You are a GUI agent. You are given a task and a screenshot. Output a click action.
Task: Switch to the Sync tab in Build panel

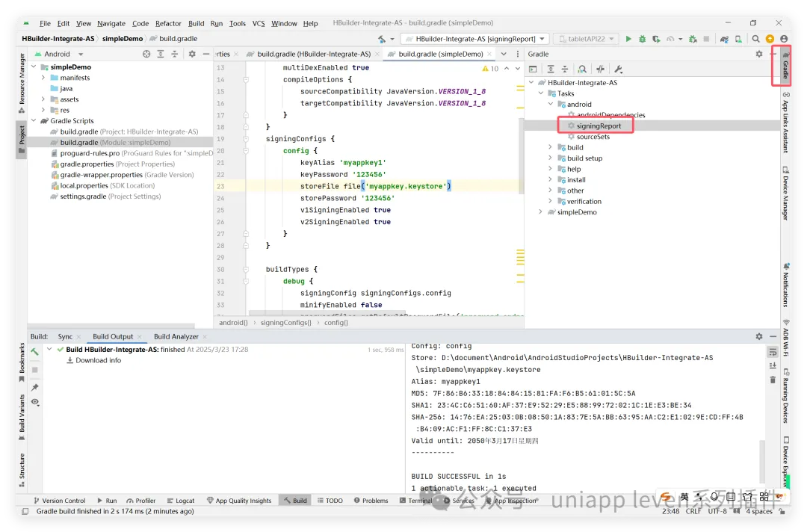tap(65, 336)
